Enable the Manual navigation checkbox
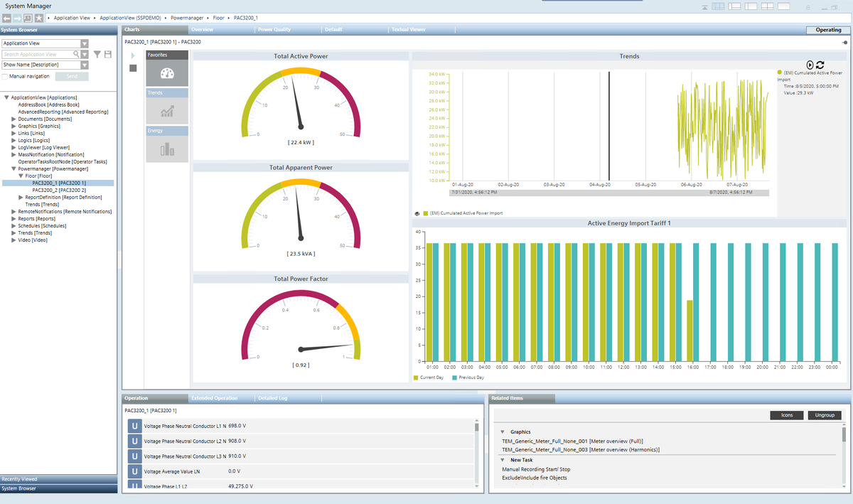The width and height of the screenshot is (853, 504). pos(5,76)
